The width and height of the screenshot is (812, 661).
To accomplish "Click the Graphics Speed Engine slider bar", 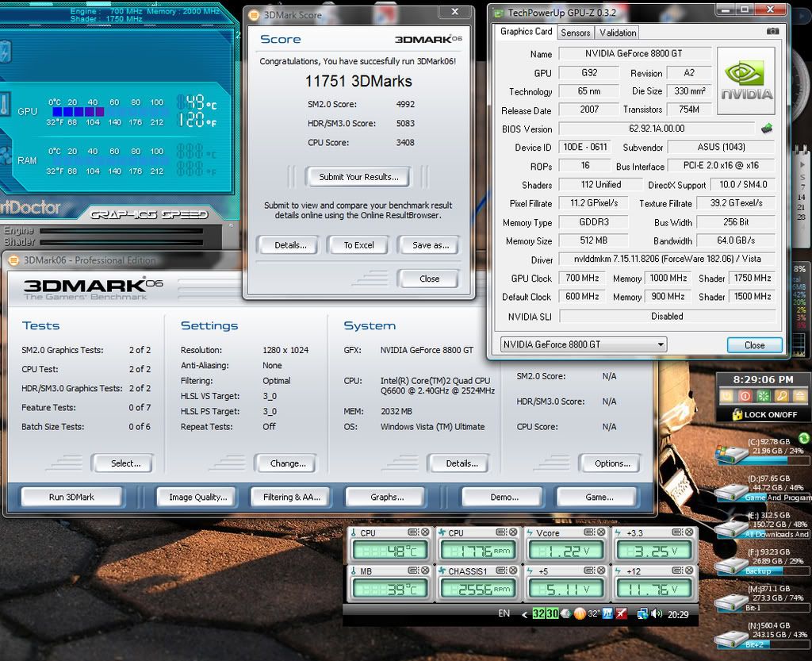I will click(121, 231).
